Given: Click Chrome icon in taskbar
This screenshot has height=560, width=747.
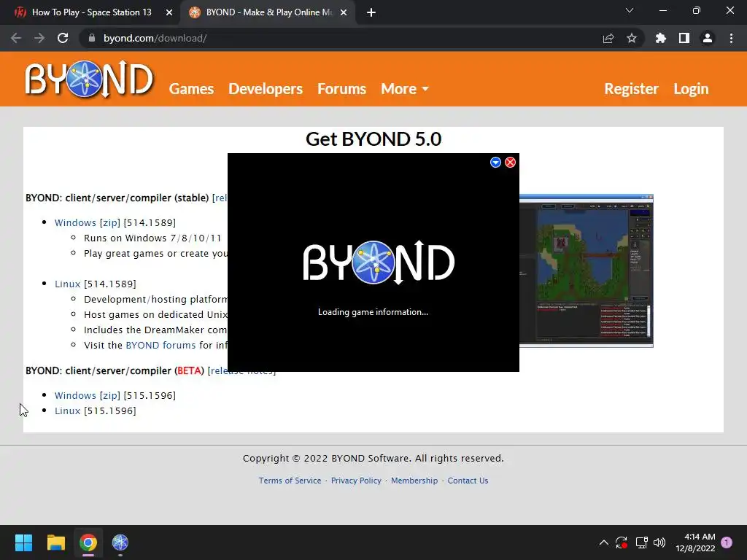Looking at the screenshot, I should pos(88,542).
